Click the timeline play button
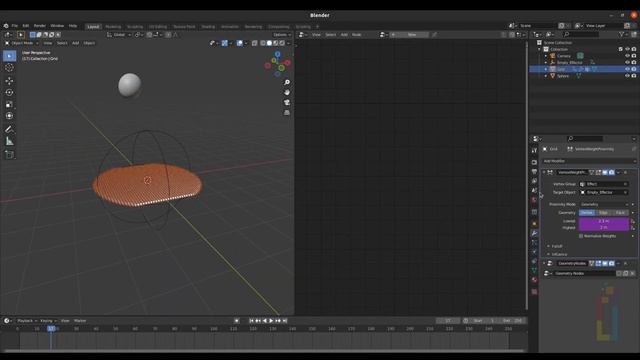Screen dimensions: 640x360 coord(271,321)
